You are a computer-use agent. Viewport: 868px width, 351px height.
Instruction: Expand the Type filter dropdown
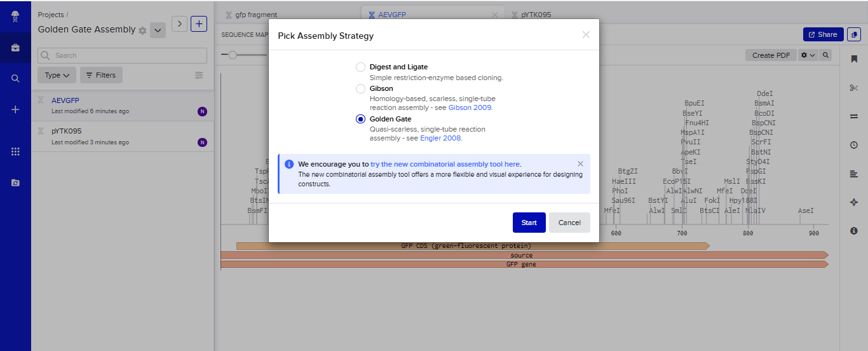(x=57, y=75)
